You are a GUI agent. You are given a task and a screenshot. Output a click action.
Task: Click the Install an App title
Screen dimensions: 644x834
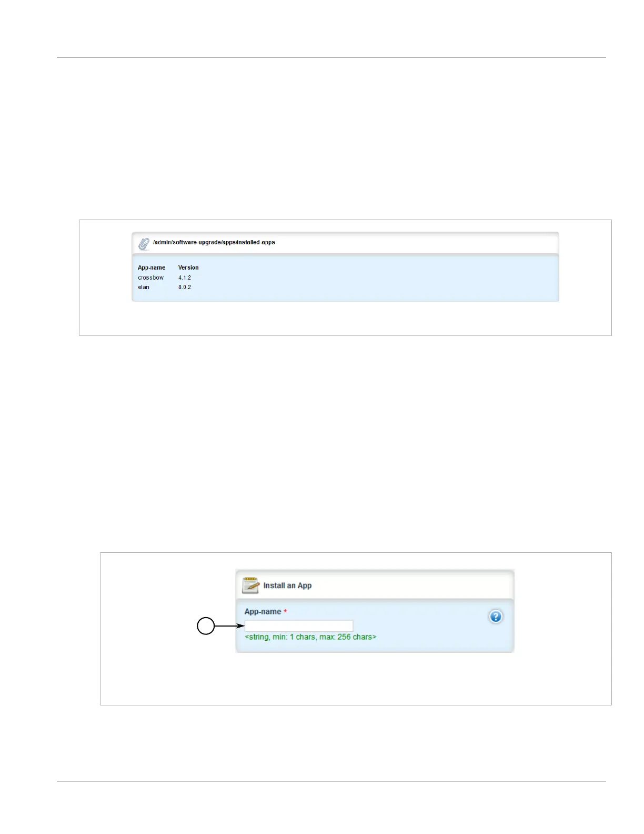click(x=287, y=585)
